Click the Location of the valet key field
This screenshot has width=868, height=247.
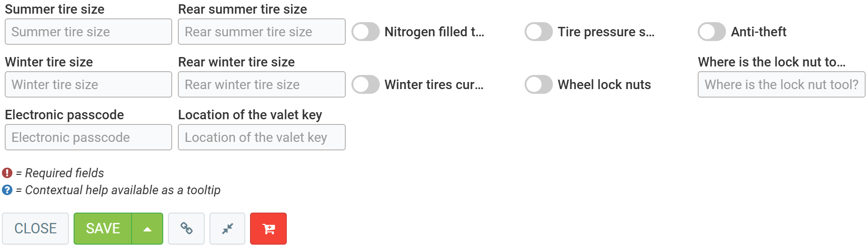pos(261,138)
